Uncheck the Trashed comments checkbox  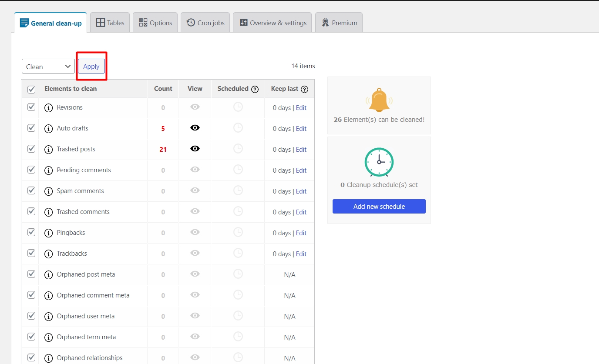tap(31, 211)
